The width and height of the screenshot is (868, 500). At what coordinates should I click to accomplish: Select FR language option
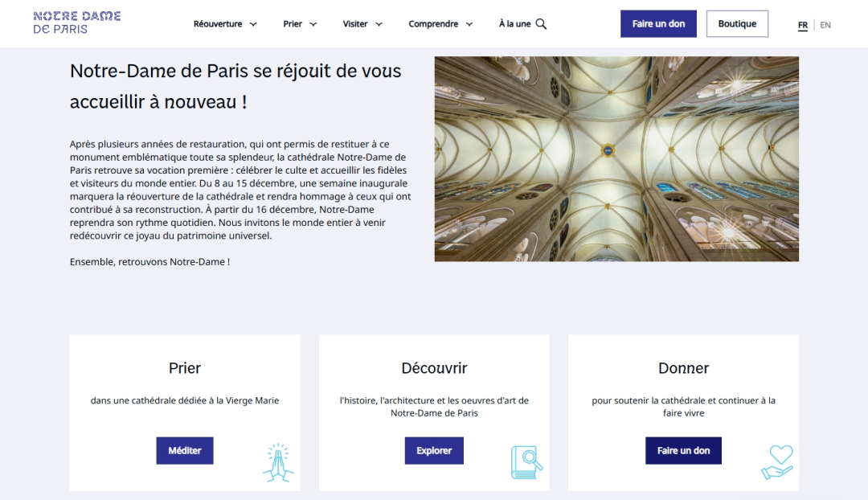point(803,25)
